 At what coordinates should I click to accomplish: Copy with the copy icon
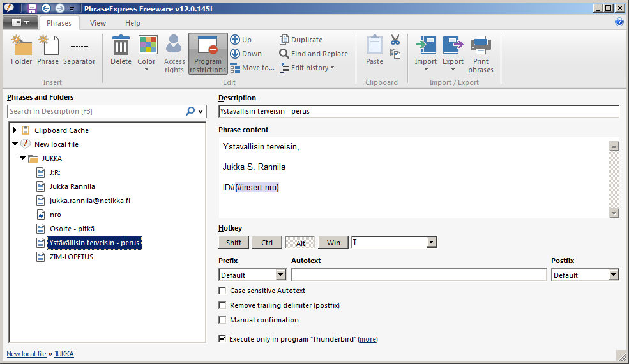coord(395,54)
